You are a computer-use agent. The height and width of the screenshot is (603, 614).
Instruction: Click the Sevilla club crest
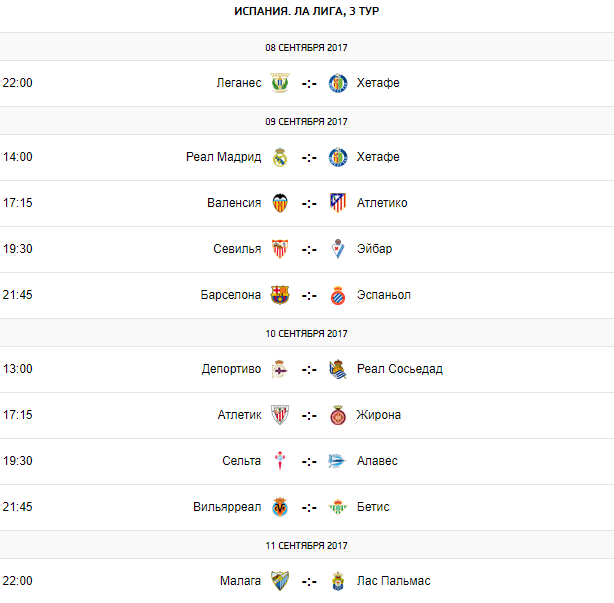pos(280,249)
